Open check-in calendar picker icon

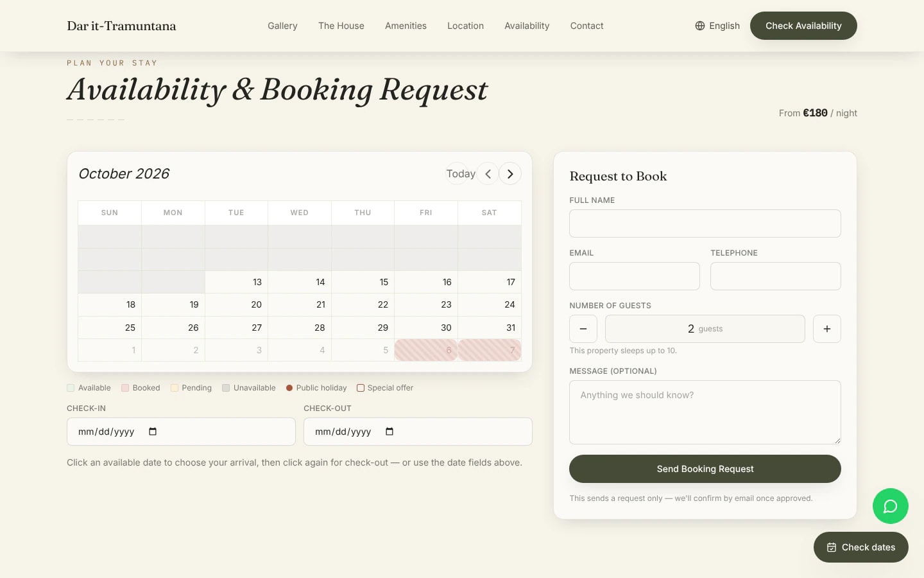pos(153,432)
